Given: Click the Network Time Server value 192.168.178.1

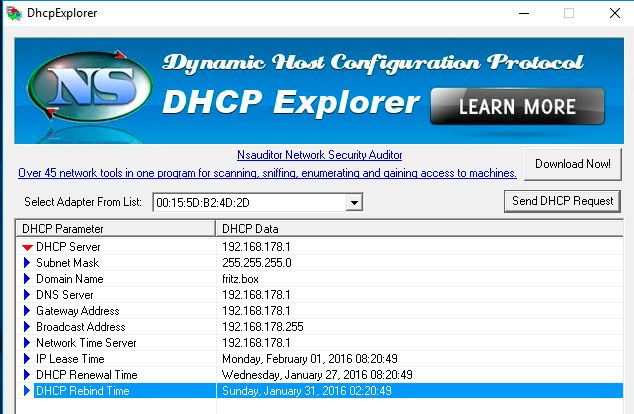Looking at the screenshot, I should (x=256, y=343).
